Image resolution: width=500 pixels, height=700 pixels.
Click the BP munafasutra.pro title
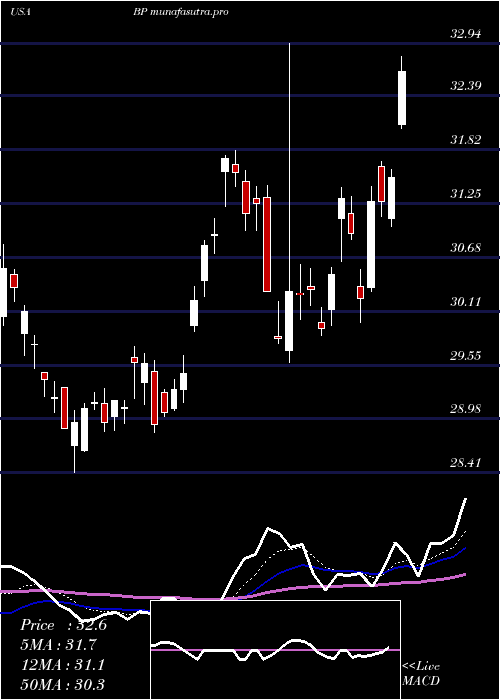pos(181,12)
